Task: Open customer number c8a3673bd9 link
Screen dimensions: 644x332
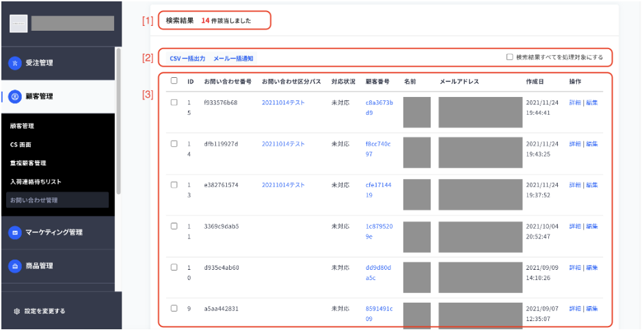Action: click(x=379, y=107)
